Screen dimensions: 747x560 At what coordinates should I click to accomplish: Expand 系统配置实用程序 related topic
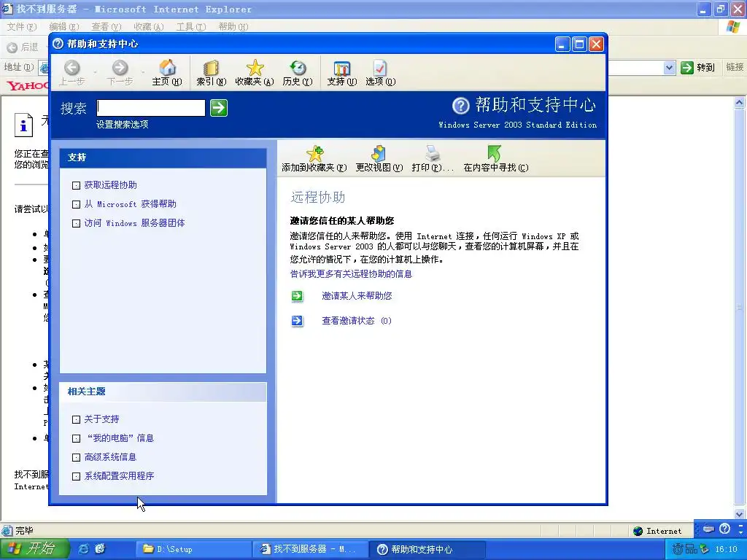[76, 476]
